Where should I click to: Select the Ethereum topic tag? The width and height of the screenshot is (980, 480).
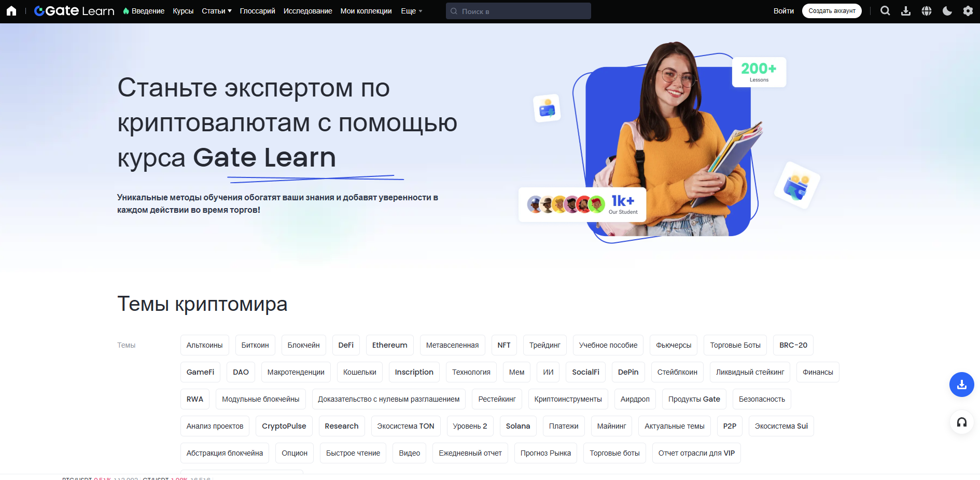tap(390, 345)
